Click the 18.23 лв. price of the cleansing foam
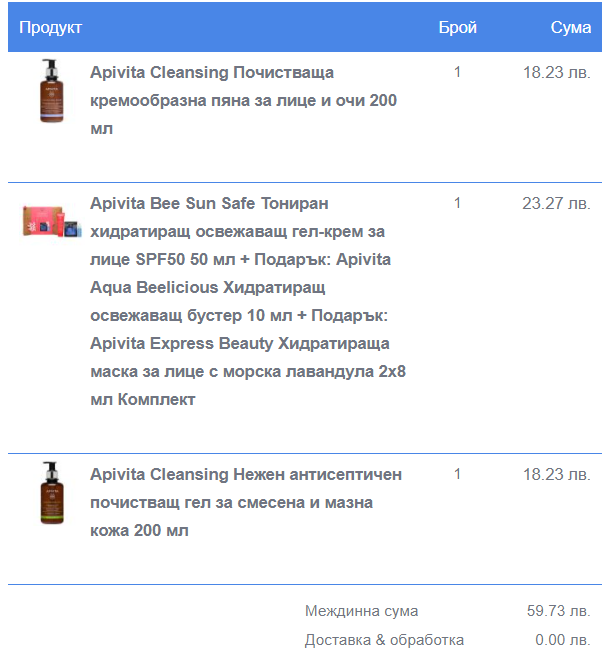Image resolution: width=608 pixels, height=656 pixels. pos(556,72)
